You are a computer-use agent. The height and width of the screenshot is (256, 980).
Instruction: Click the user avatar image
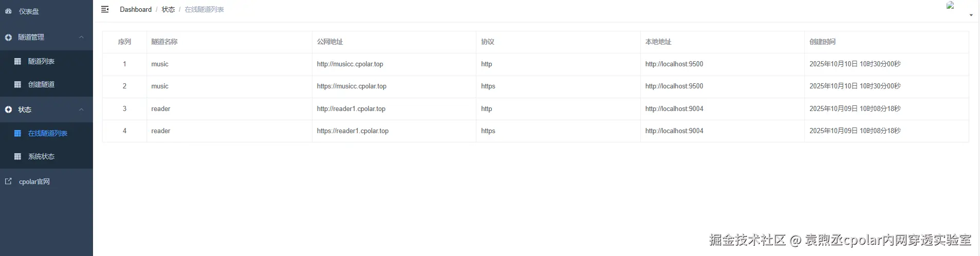tap(950, 6)
